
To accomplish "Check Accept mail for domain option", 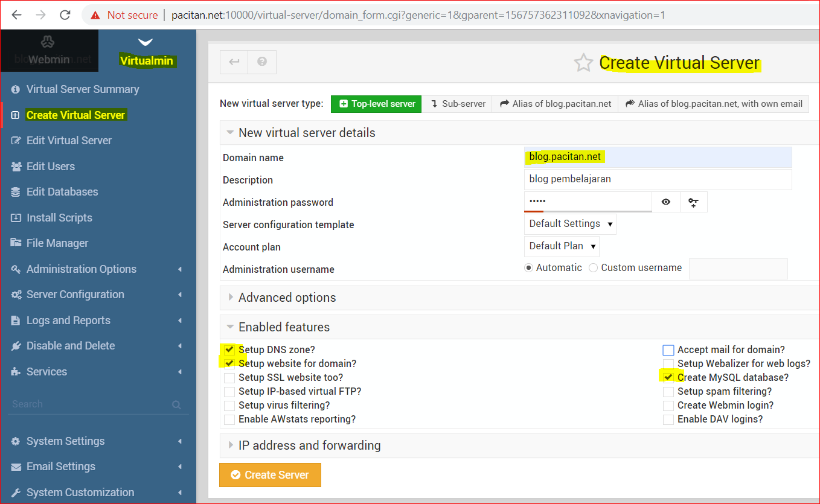I will click(668, 350).
